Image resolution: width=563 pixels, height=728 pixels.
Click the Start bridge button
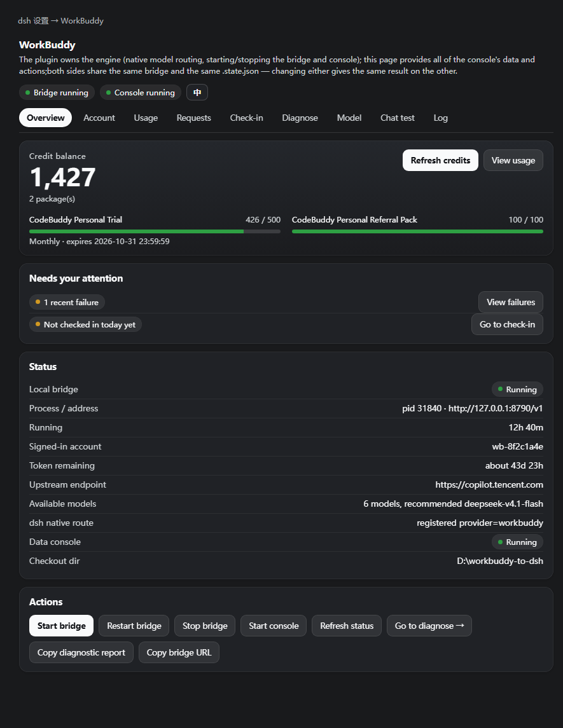(x=61, y=626)
